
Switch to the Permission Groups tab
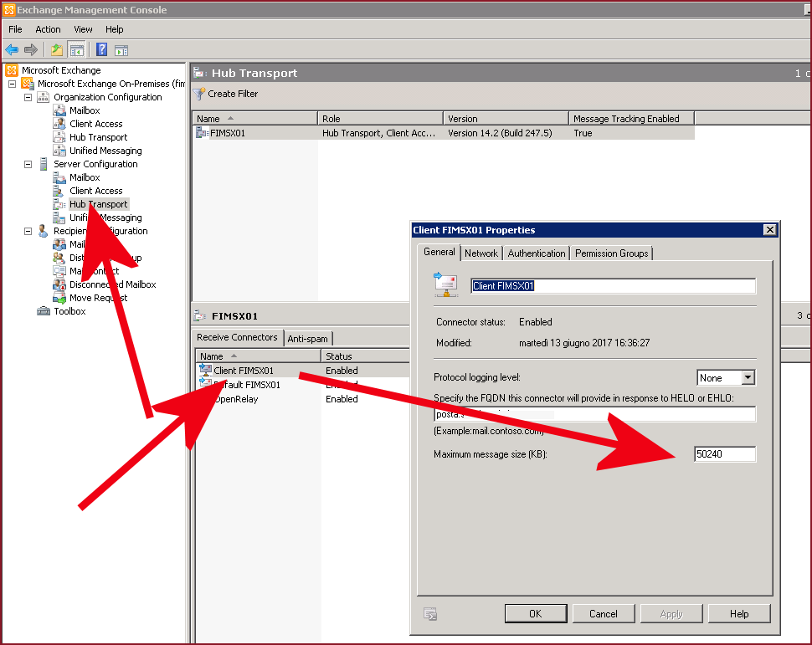tap(612, 253)
